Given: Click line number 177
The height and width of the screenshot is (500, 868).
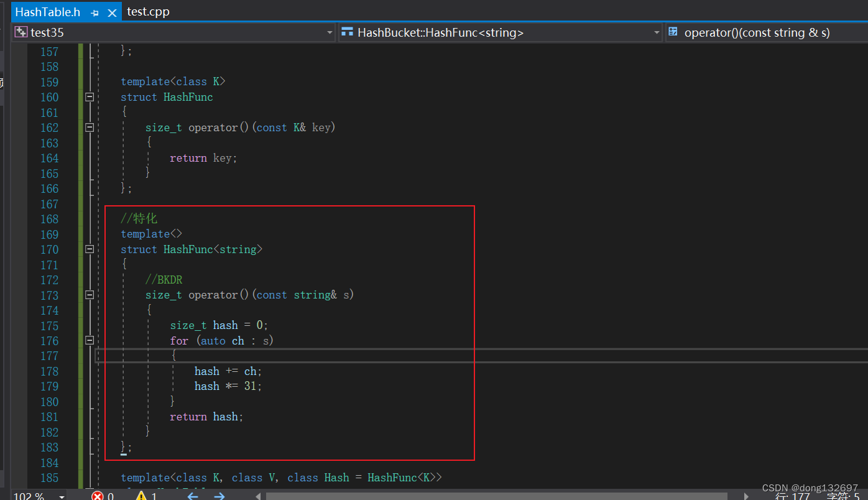Looking at the screenshot, I should 49,356.
